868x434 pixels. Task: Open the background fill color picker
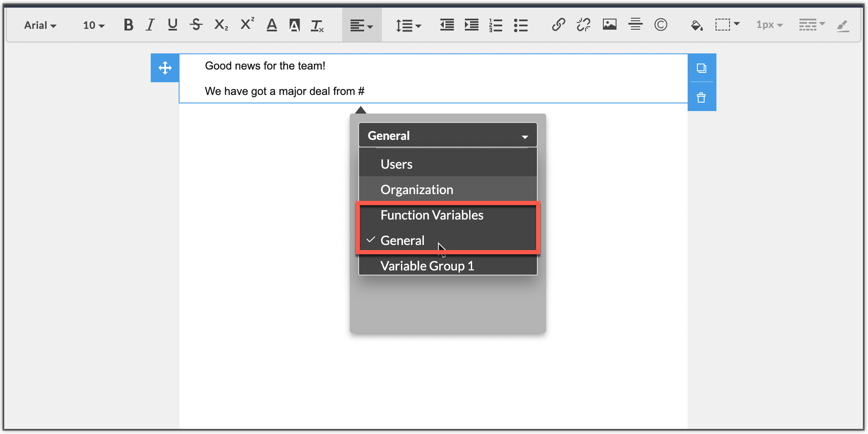coord(697,25)
